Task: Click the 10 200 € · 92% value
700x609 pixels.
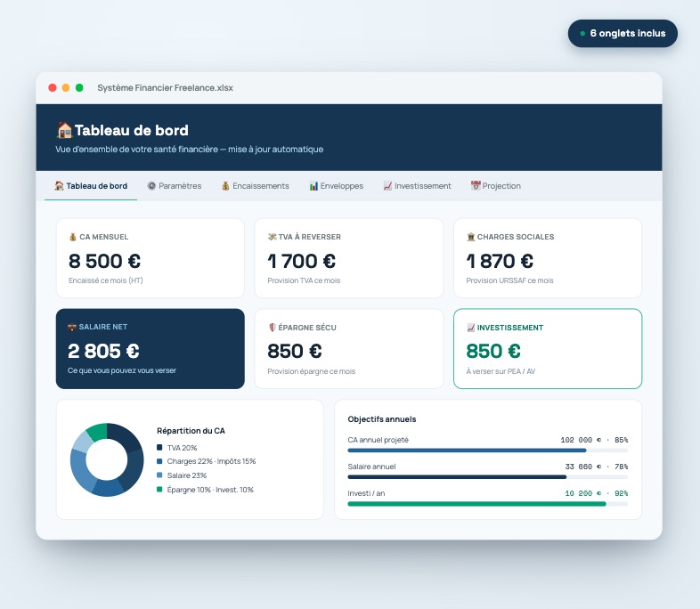Action: (x=596, y=493)
